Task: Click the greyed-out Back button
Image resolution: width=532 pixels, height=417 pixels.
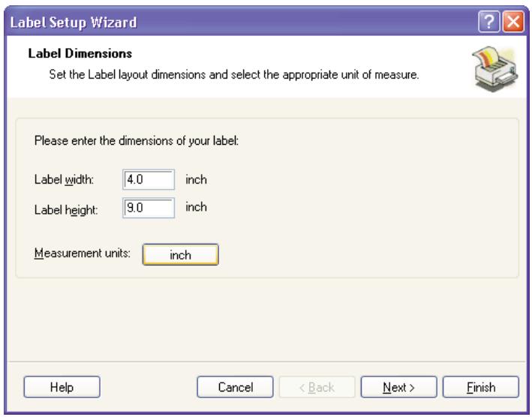Action: 317,387
